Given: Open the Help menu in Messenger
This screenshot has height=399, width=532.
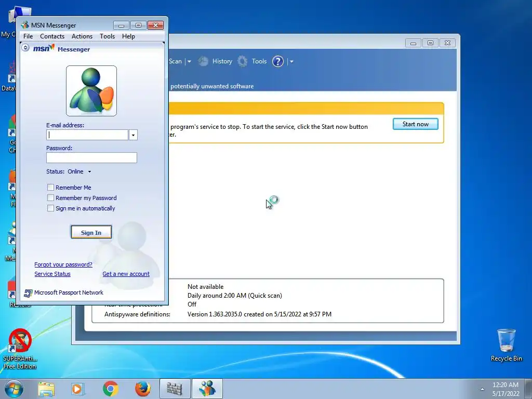Looking at the screenshot, I should [x=128, y=36].
